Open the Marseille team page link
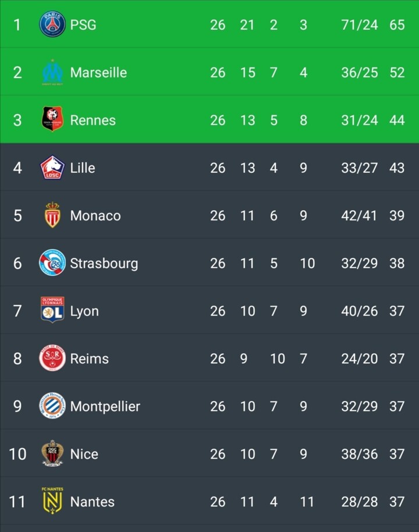 tap(98, 72)
